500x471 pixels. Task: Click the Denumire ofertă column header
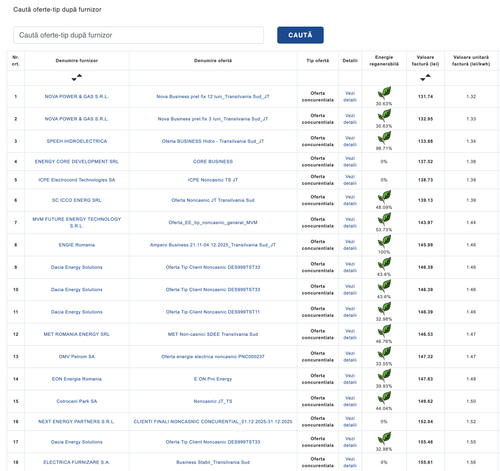tap(213, 60)
